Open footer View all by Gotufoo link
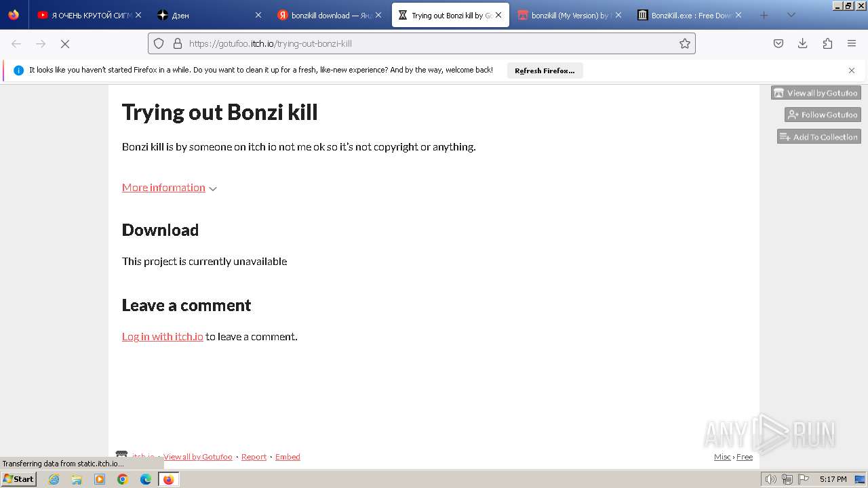Image resolution: width=868 pixels, height=488 pixels. click(x=198, y=457)
